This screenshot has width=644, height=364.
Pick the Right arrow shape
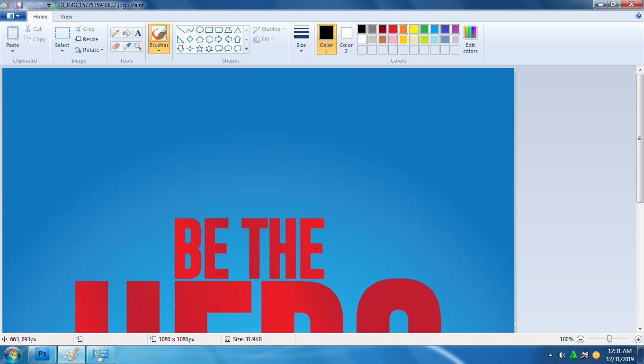(218, 39)
